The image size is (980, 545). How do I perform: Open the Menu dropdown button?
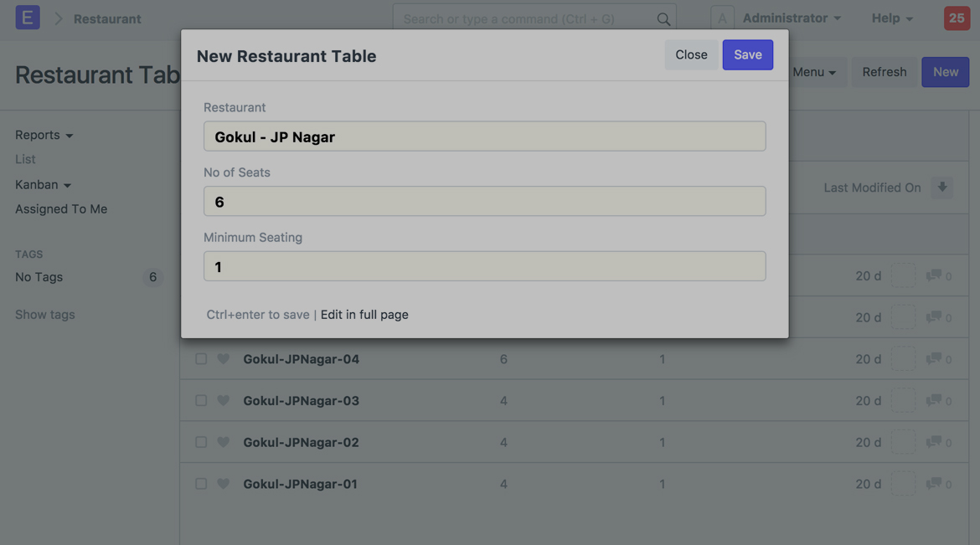click(814, 72)
